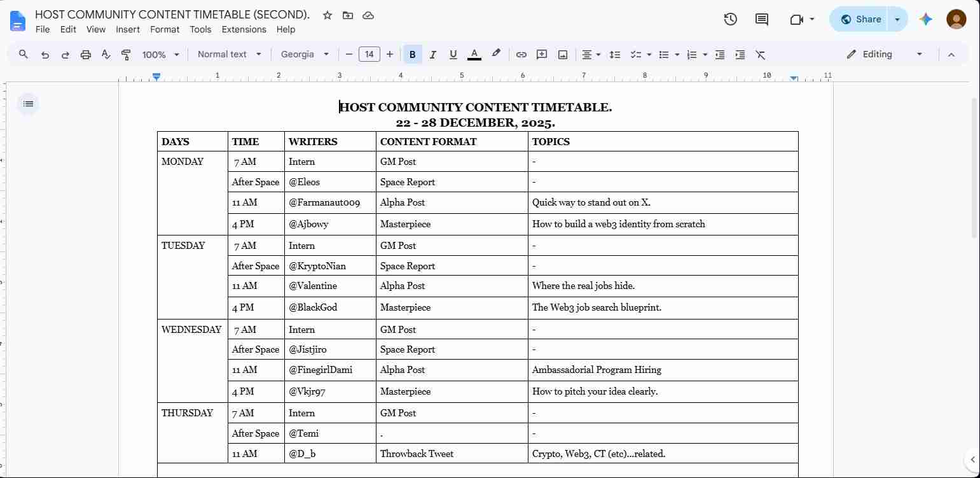The height and width of the screenshot is (478, 980).
Task: Move document to a folder
Action: pos(348,15)
